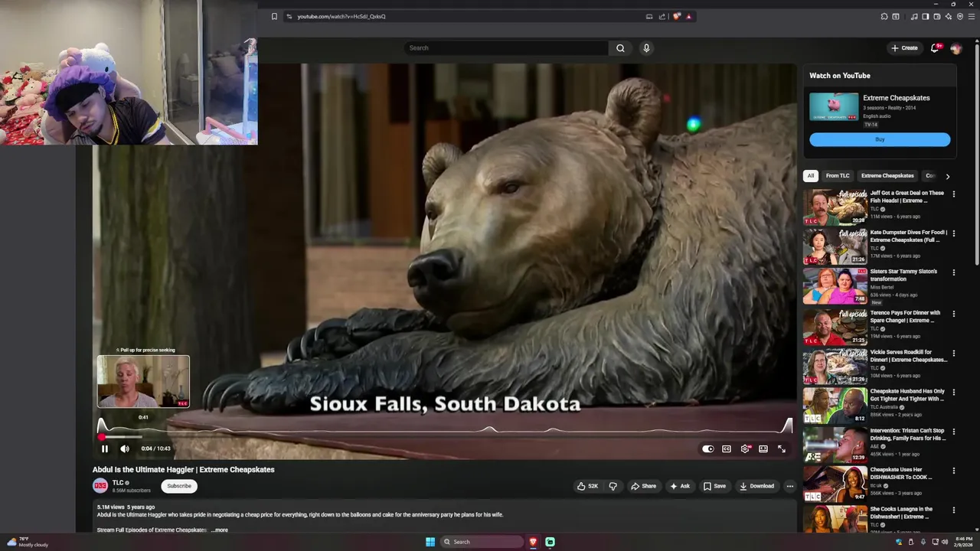Image resolution: width=980 pixels, height=551 pixels.
Task: Open options for Jeff Fish Heads video
Action: tap(954, 194)
